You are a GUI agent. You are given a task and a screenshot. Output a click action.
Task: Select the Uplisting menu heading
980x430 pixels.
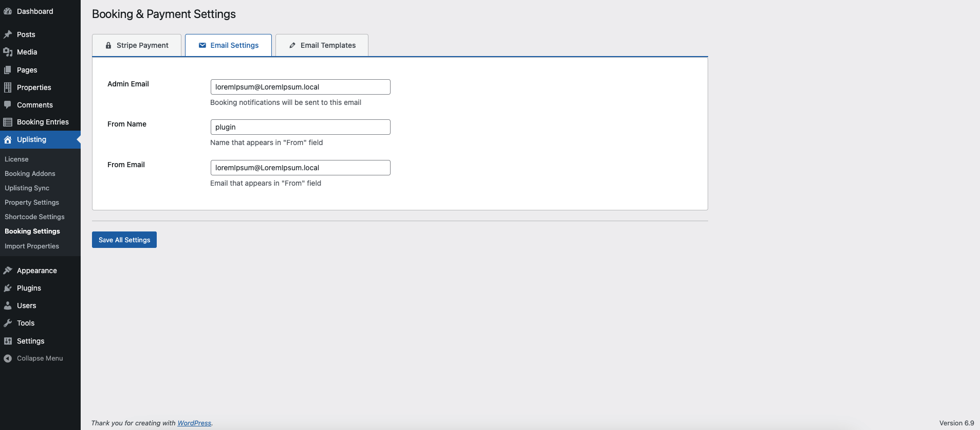[x=40, y=139]
